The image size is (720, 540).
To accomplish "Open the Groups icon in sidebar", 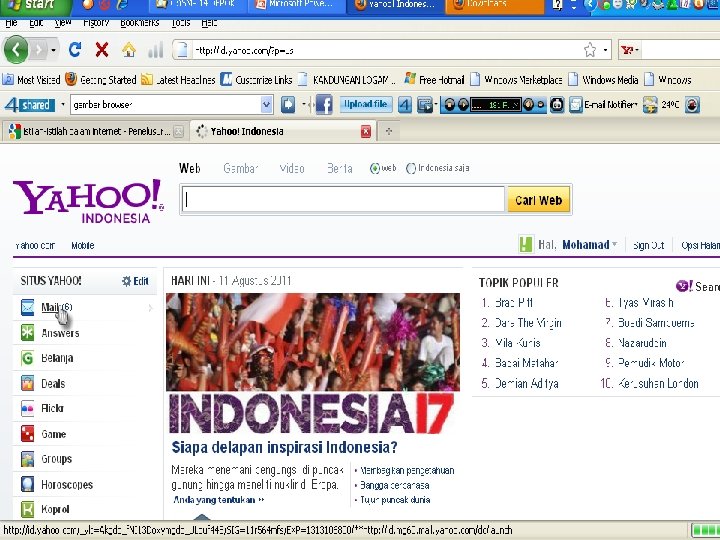I will pyautogui.click(x=28, y=459).
